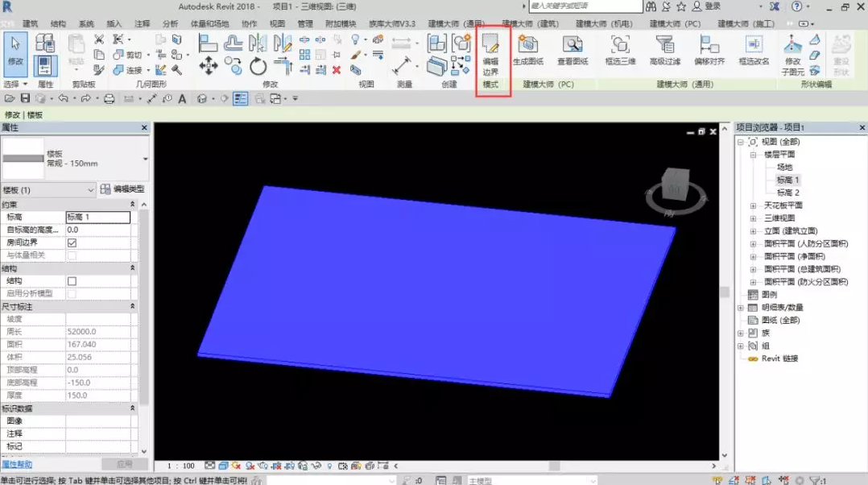Click the 标高 level value field
The width and height of the screenshot is (868, 485).
(98, 217)
